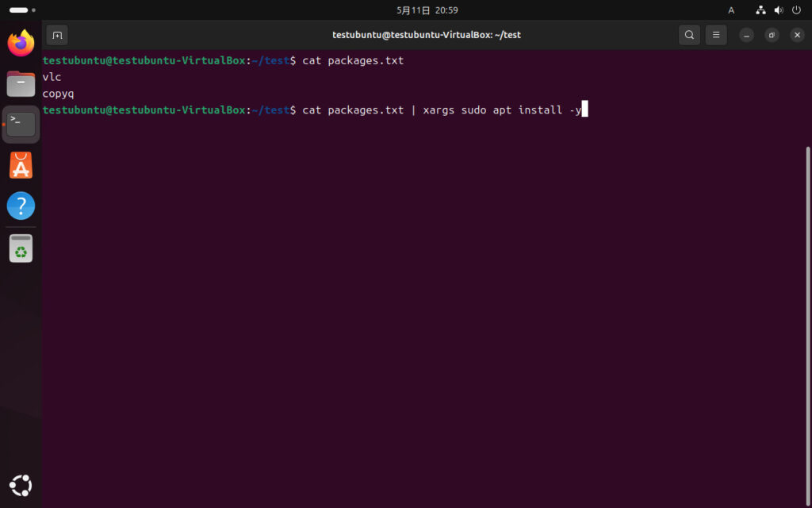Launch Firefox from the dock
Viewport: 812px width, 508px height.
[x=21, y=43]
